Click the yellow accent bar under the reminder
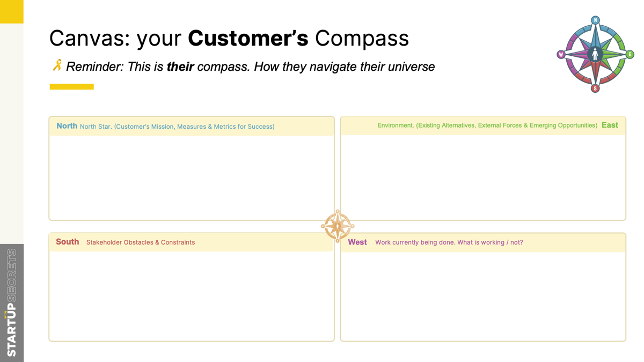The image size is (644, 362). click(x=71, y=86)
